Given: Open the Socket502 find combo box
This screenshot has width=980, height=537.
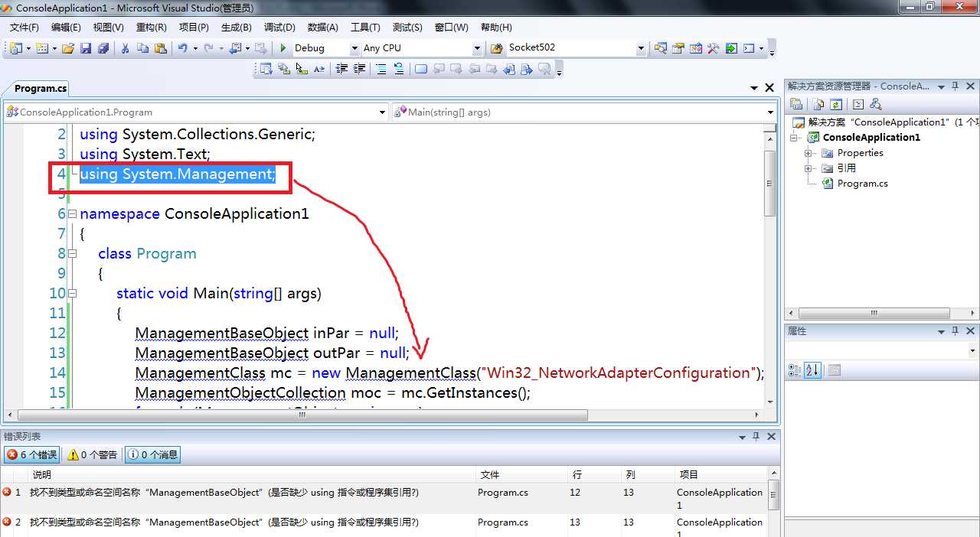Looking at the screenshot, I should (x=641, y=47).
